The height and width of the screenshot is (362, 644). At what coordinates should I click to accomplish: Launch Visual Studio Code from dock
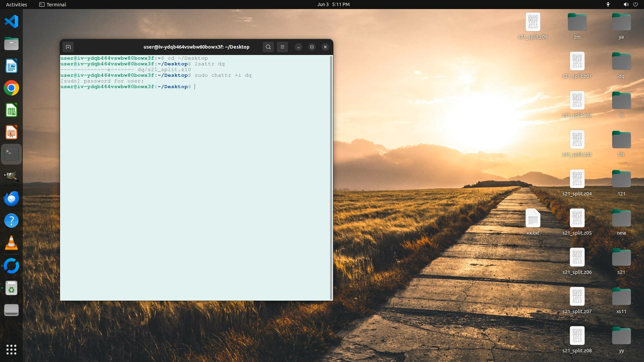11,22
